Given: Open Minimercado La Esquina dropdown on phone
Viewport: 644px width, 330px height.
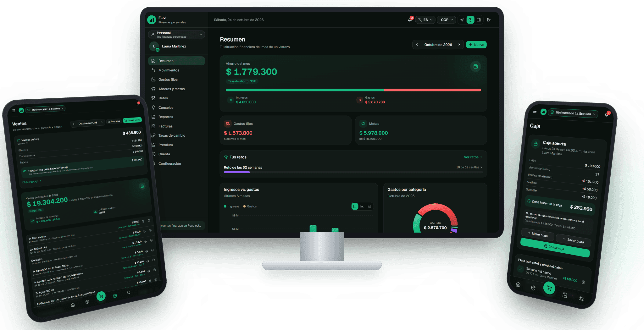Looking at the screenshot, I should pyautogui.click(x=573, y=113).
